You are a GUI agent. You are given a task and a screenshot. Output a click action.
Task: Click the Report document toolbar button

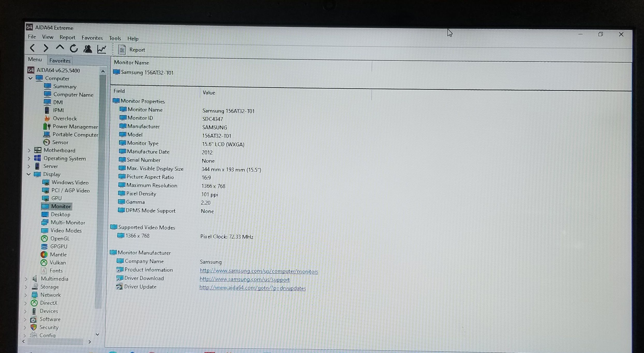[131, 50]
